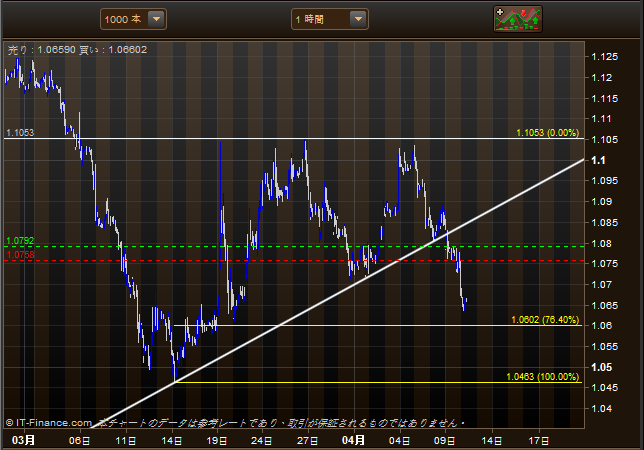Click the IT-Finance.com copyright link
644x450 pixels.
point(49,423)
